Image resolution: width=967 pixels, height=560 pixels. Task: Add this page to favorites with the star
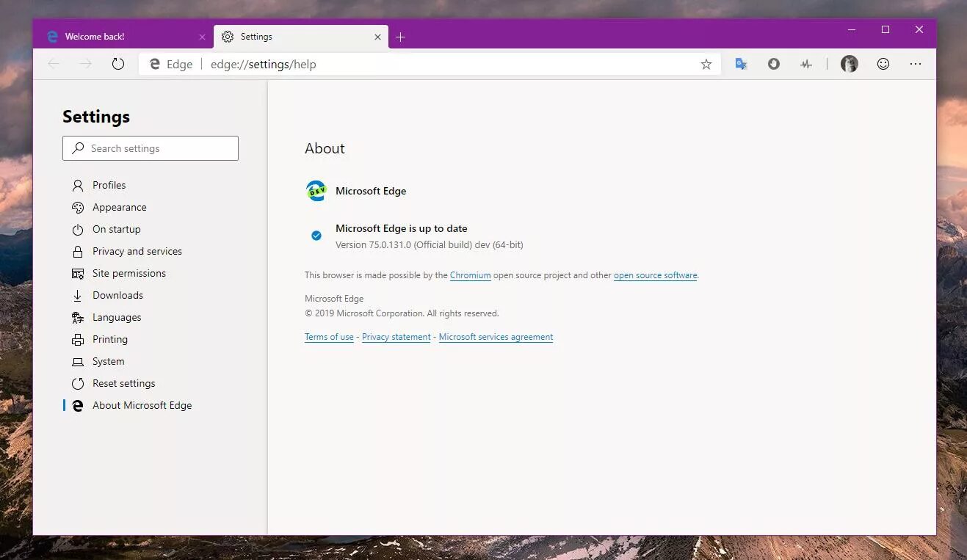tap(706, 64)
